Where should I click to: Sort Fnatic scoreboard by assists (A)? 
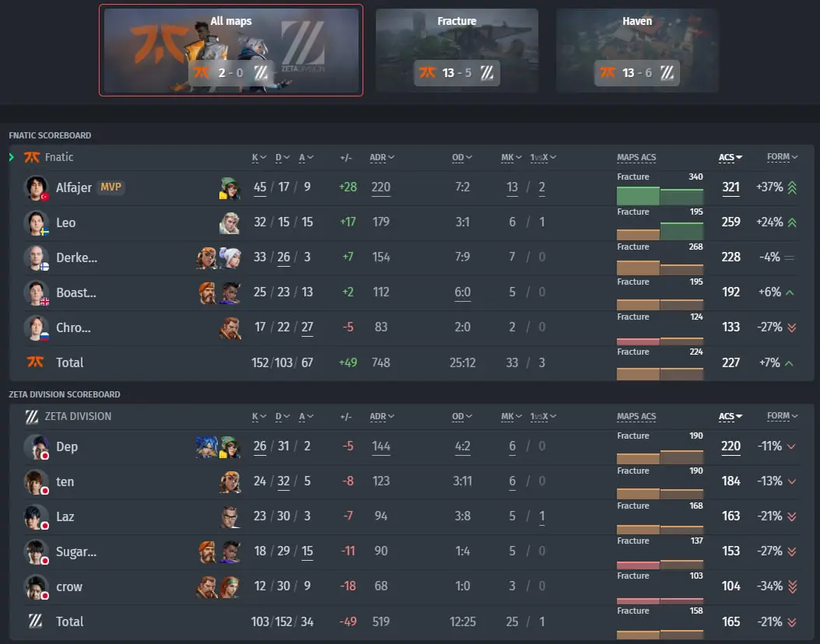pos(306,157)
